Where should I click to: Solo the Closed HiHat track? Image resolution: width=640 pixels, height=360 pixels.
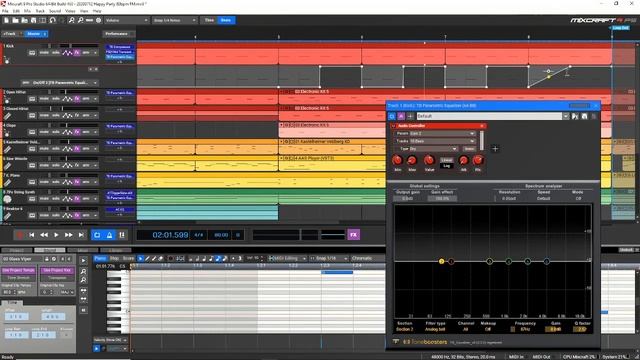coord(56,116)
